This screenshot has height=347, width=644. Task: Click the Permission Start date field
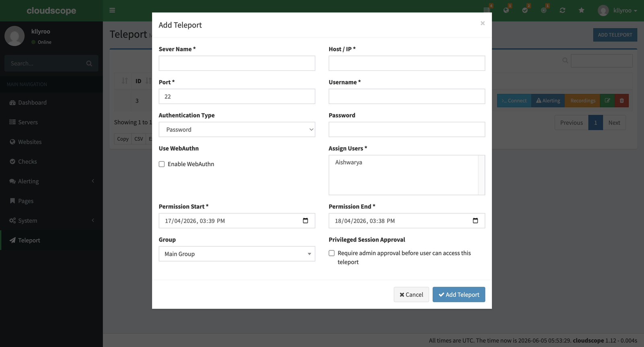pyautogui.click(x=237, y=221)
